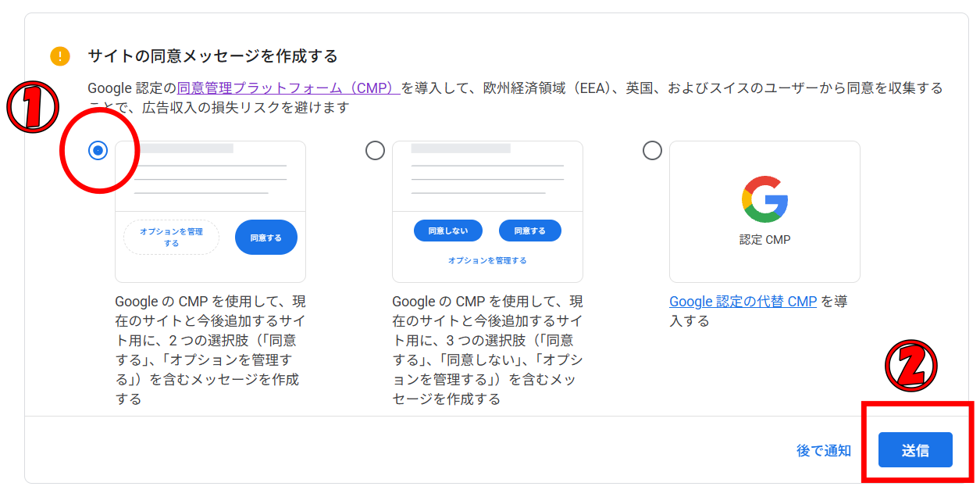980x490 pixels.
Task: Click the three-choice message preview card
Action: point(487,212)
